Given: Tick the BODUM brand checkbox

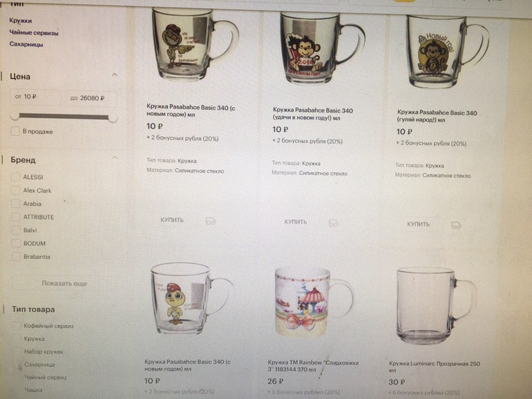Looking at the screenshot, I should pyautogui.click(x=16, y=244).
